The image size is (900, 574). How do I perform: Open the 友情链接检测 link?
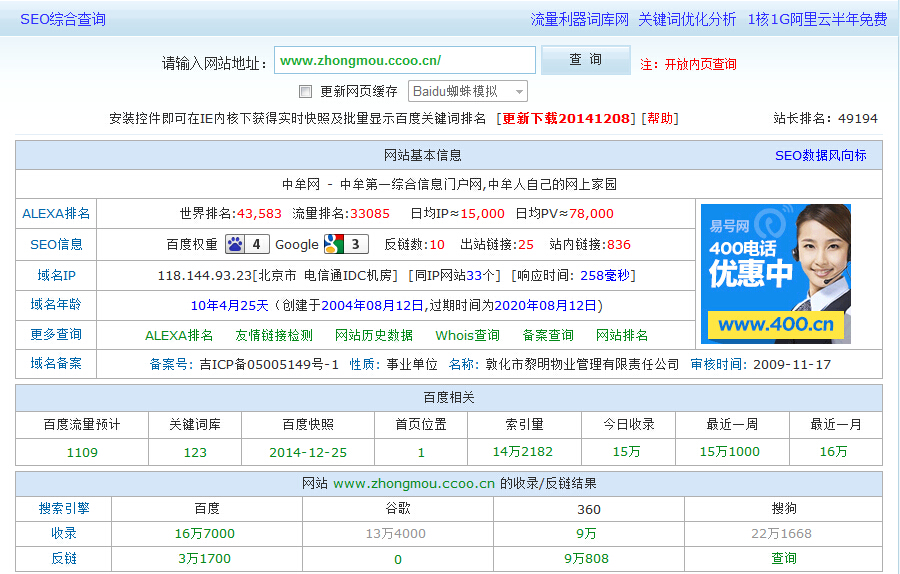(x=274, y=335)
